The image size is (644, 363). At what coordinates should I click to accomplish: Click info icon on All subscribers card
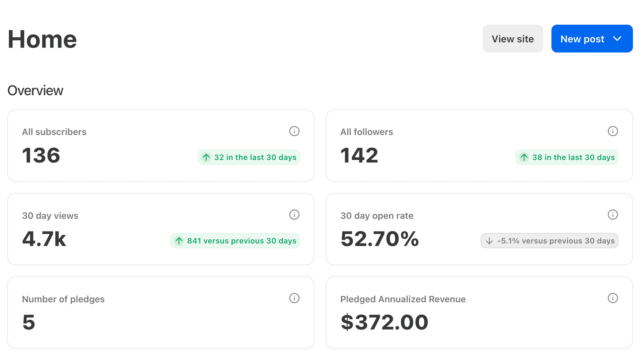tap(294, 131)
